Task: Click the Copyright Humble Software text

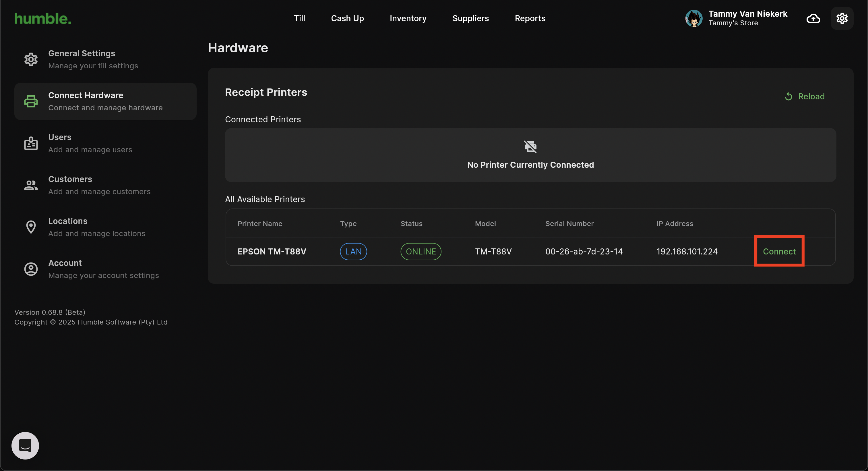Action: pyautogui.click(x=91, y=322)
